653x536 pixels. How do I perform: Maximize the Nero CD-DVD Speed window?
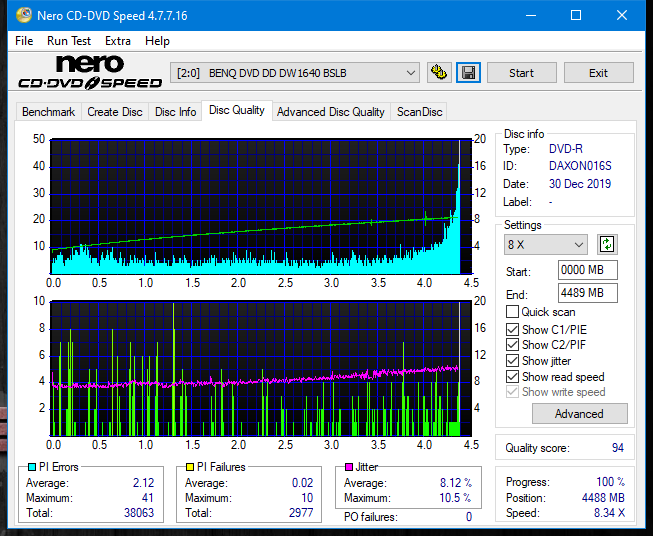point(576,15)
